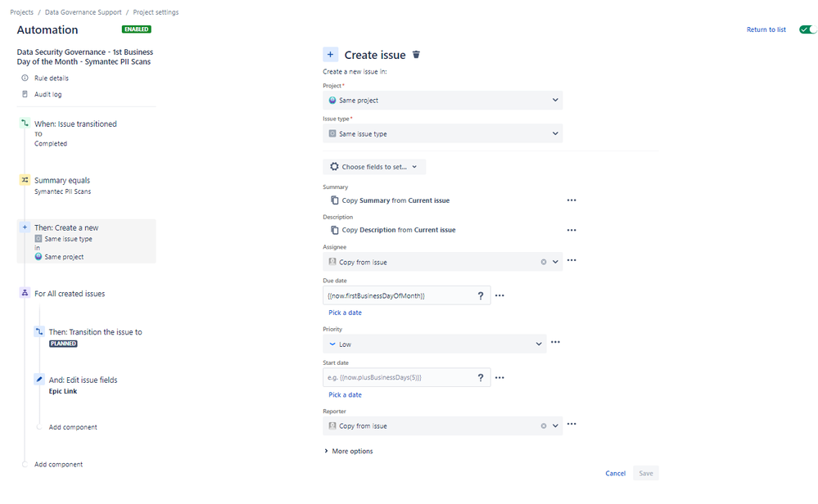Click the copy icon beside Copy Description
The width and height of the screenshot is (818, 504).
(335, 230)
